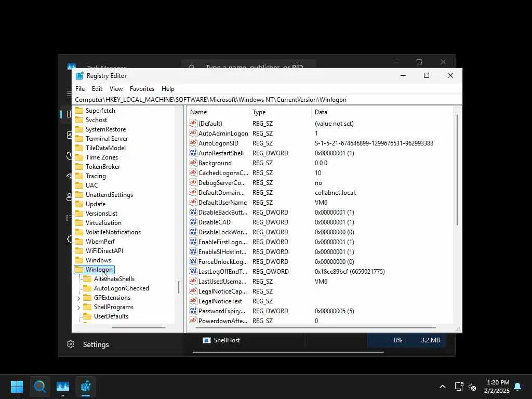Select the (Default) value string icon

coord(193,123)
